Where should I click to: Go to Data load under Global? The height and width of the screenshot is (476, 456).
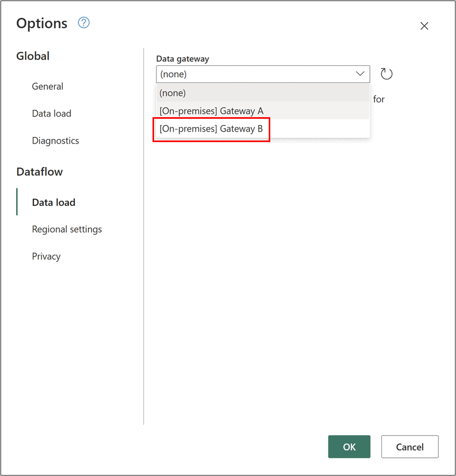point(51,114)
